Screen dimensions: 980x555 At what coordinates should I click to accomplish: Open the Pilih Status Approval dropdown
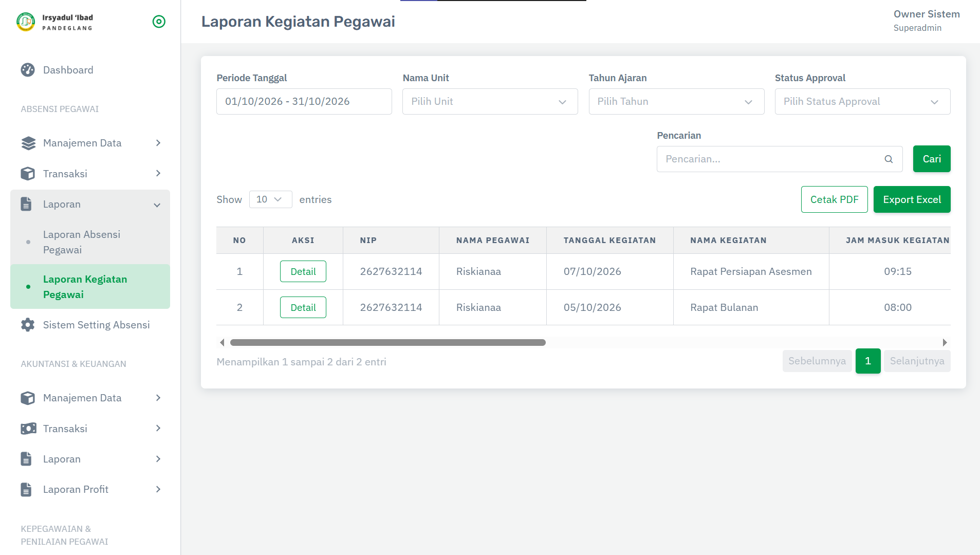coord(862,101)
